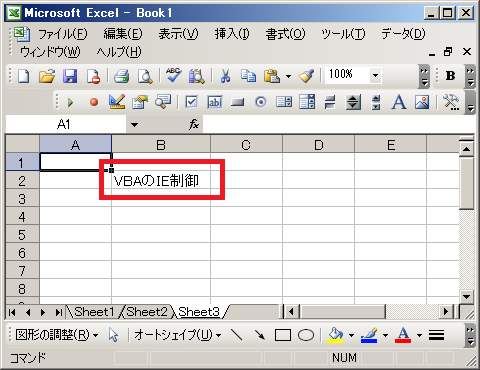Toggle Design Mode ruler icon

pos(117,102)
